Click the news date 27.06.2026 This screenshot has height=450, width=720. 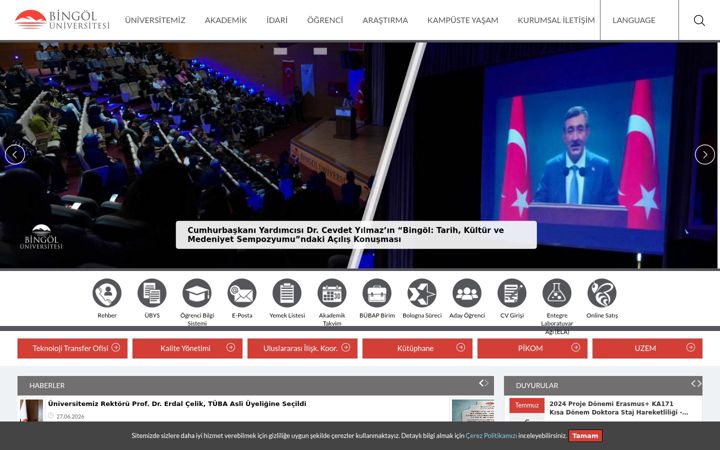70,416
